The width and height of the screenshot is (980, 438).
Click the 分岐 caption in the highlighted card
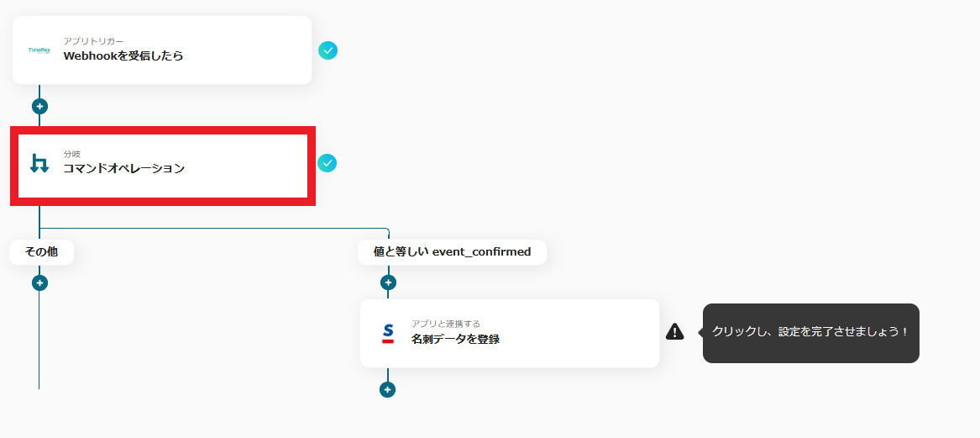[72, 154]
